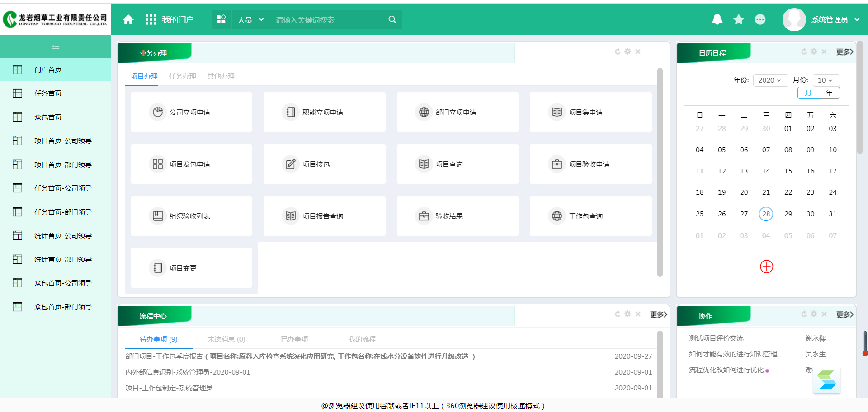Open the chat messages bubble icon
Image resolution: width=868 pixels, height=412 pixels.
(x=760, y=19)
